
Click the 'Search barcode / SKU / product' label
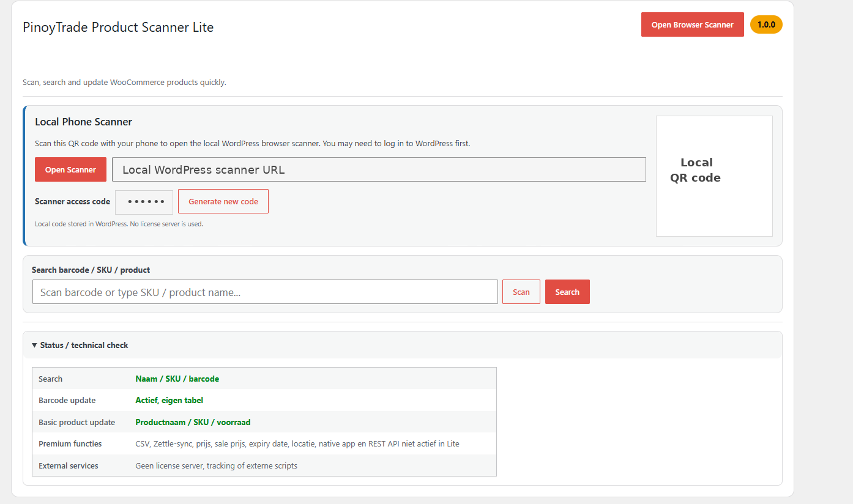pos(91,270)
